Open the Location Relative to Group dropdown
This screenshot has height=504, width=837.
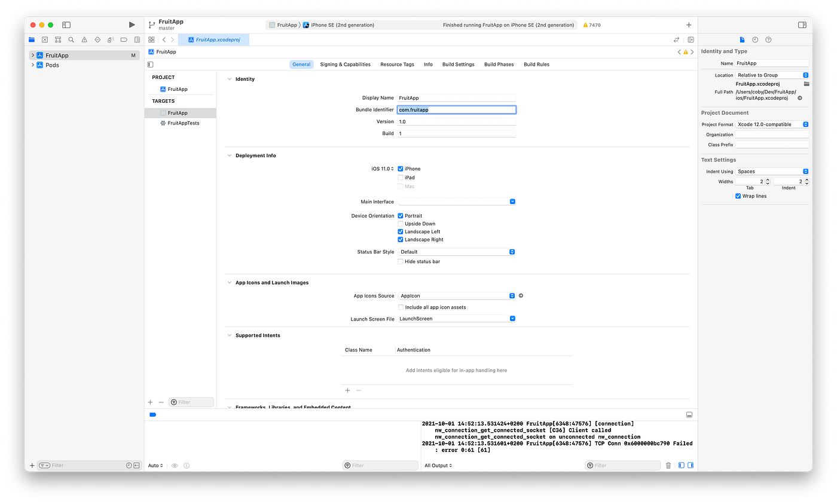(x=772, y=75)
